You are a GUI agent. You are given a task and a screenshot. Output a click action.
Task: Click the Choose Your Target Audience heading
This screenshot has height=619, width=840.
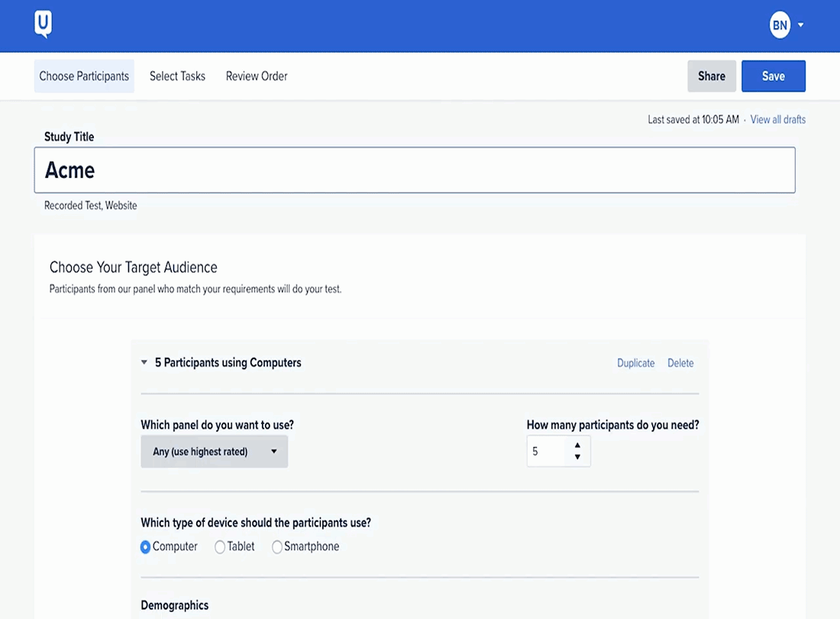tap(134, 267)
